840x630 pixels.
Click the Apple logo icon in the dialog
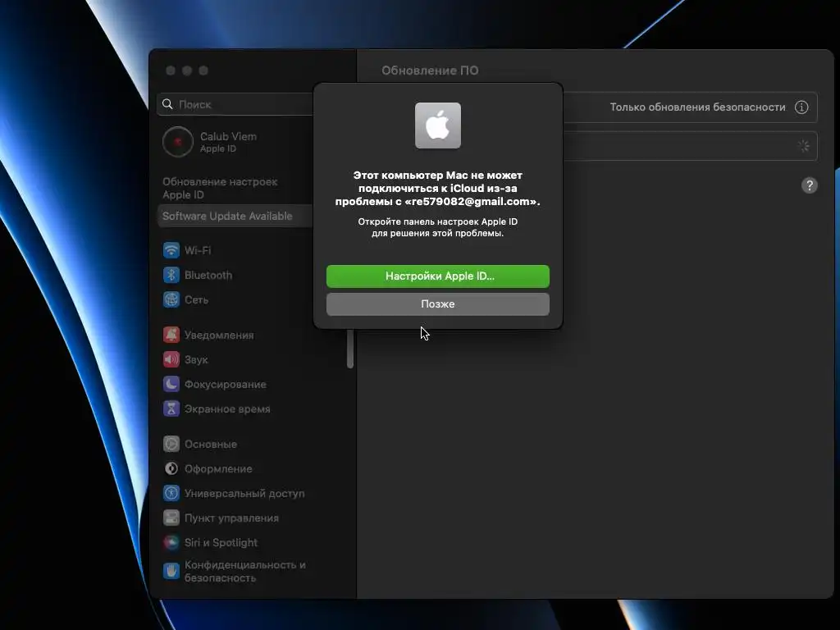(x=438, y=126)
